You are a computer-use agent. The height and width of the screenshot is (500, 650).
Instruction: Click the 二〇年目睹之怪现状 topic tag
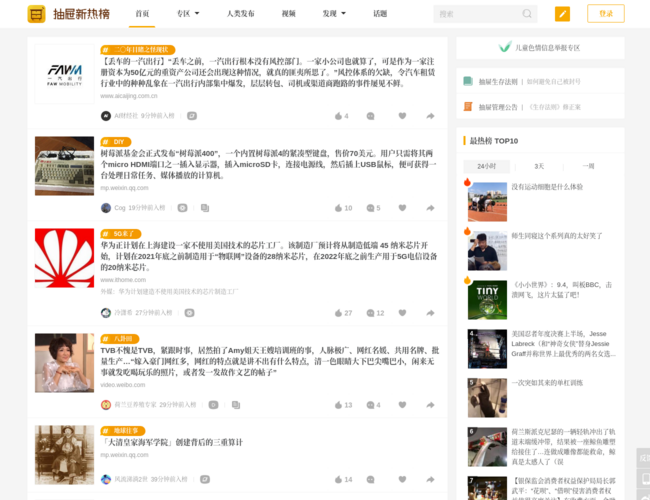[x=138, y=50]
